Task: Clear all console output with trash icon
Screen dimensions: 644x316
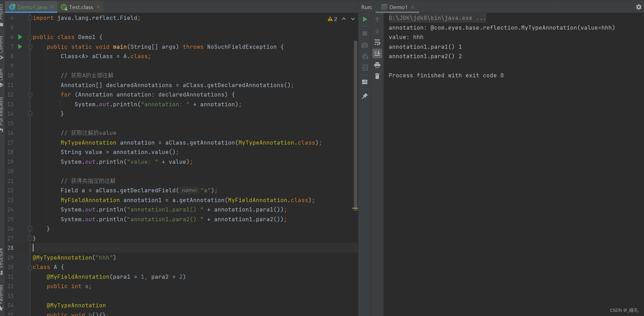Action: pyautogui.click(x=377, y=76)
